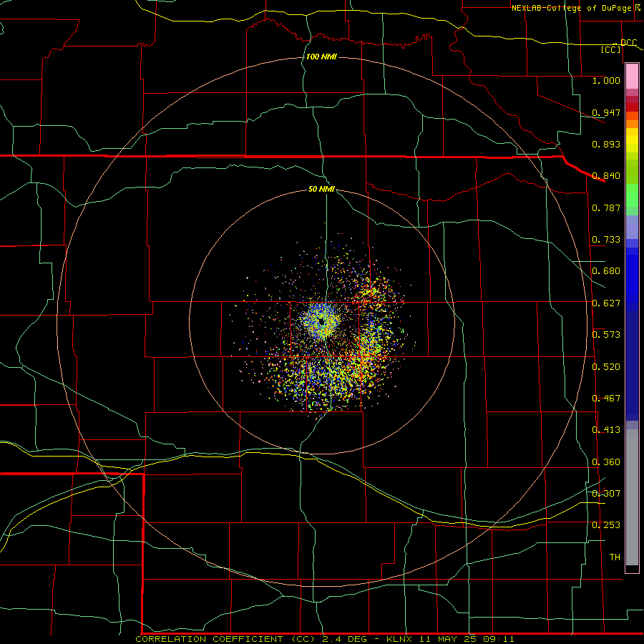This screenshot has height=644, width=644.
Task: Click the red segment of the color bar
Action: pos(632,107)
